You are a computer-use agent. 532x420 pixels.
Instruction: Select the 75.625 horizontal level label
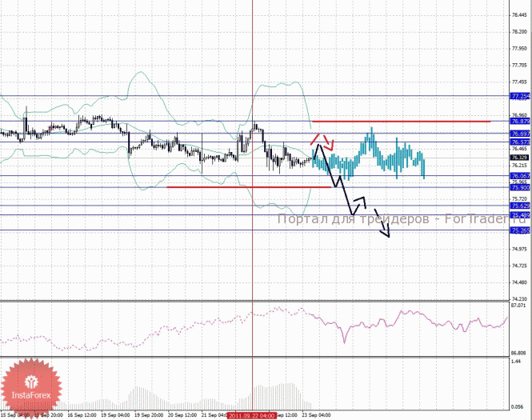tap(520, 206)
